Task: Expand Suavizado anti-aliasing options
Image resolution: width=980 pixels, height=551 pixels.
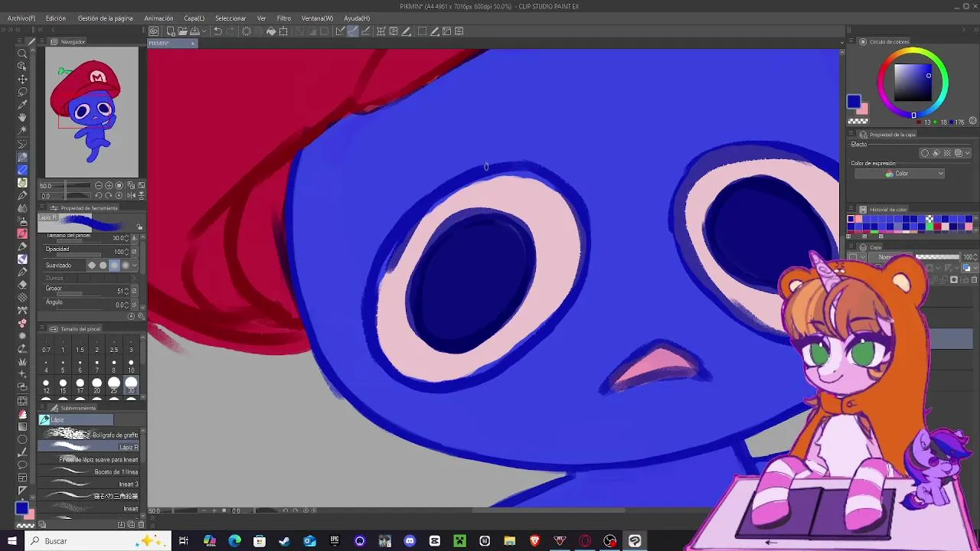Action: tap(135, 266)
